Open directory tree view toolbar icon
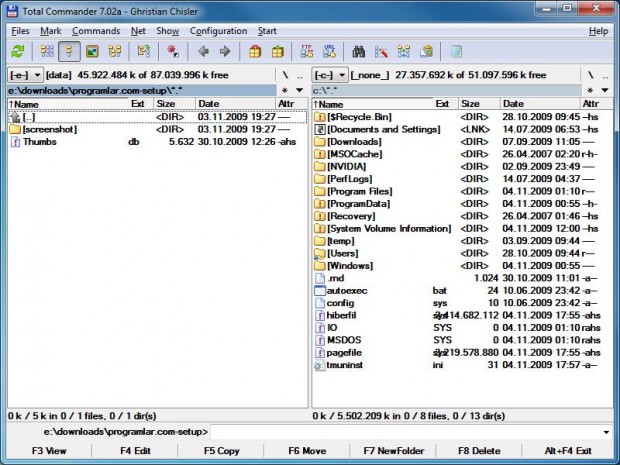Viewport: 620px width, 465px height. [115, 51]
